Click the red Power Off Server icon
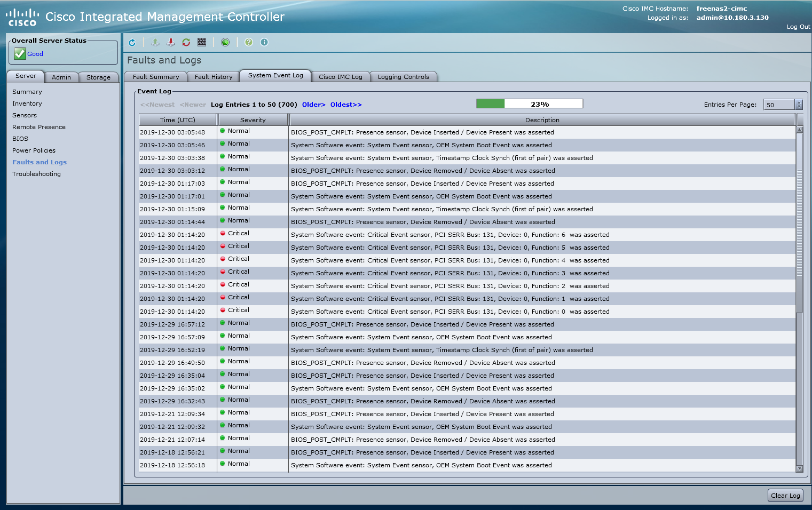 coord(171,42)
